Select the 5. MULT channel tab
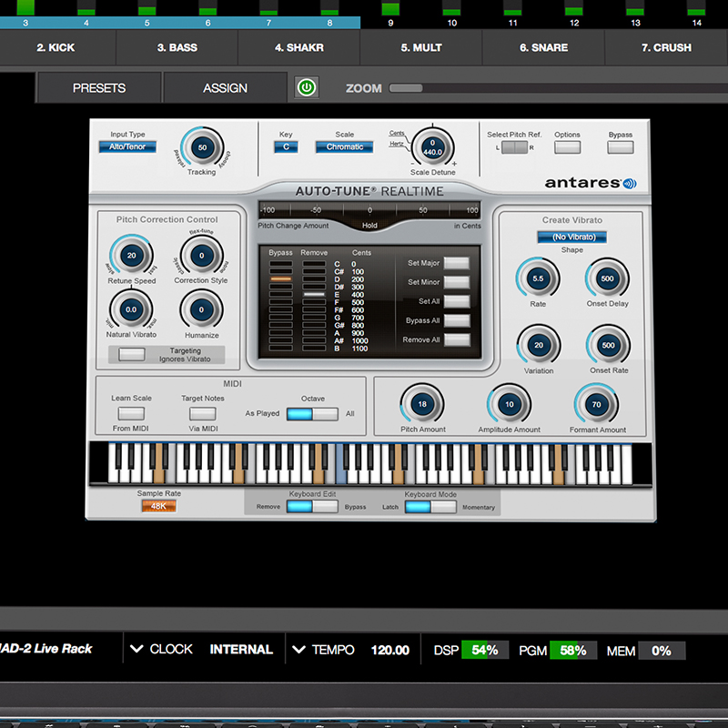The image size is (728, 728). point(421,47)
